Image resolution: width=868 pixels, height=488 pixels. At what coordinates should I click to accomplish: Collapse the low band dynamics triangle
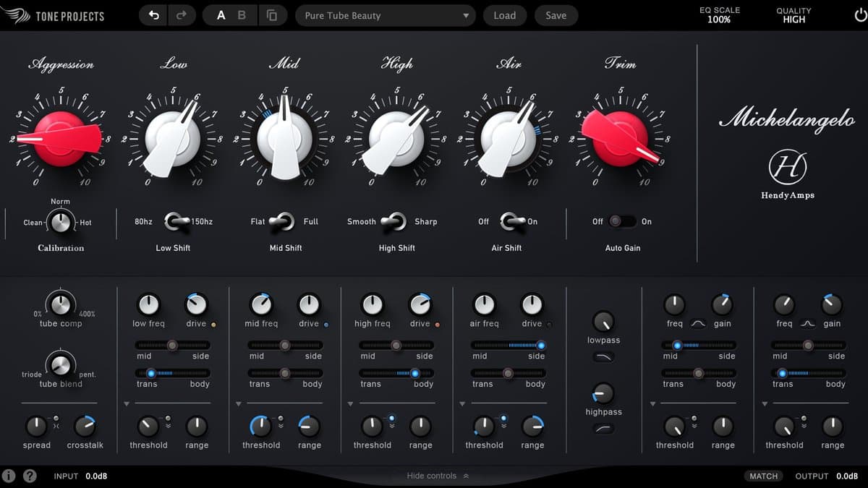[x=127, y=404]
